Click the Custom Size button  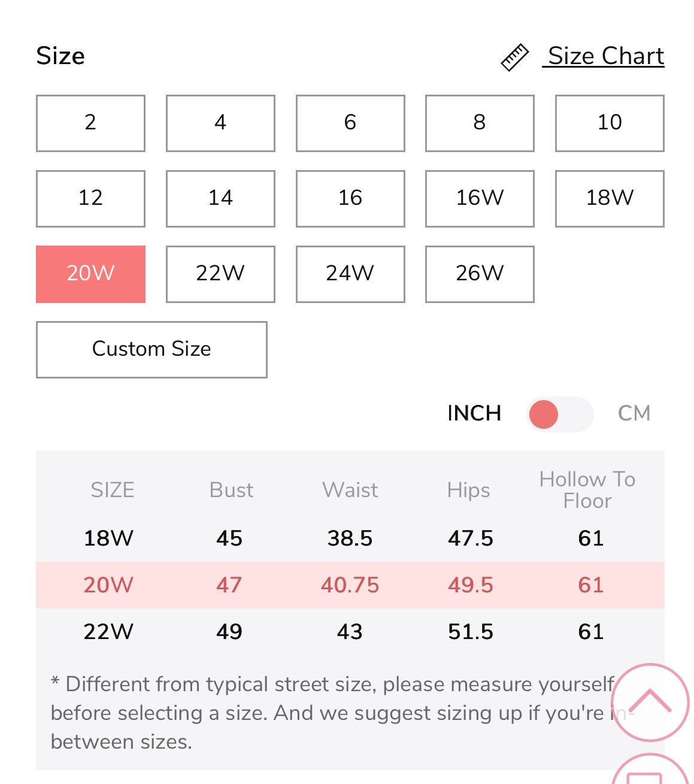(151, 349)
